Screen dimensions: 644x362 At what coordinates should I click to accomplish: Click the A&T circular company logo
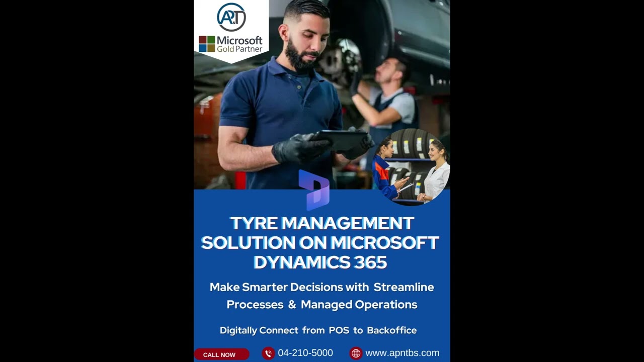[x=231, y=17]
